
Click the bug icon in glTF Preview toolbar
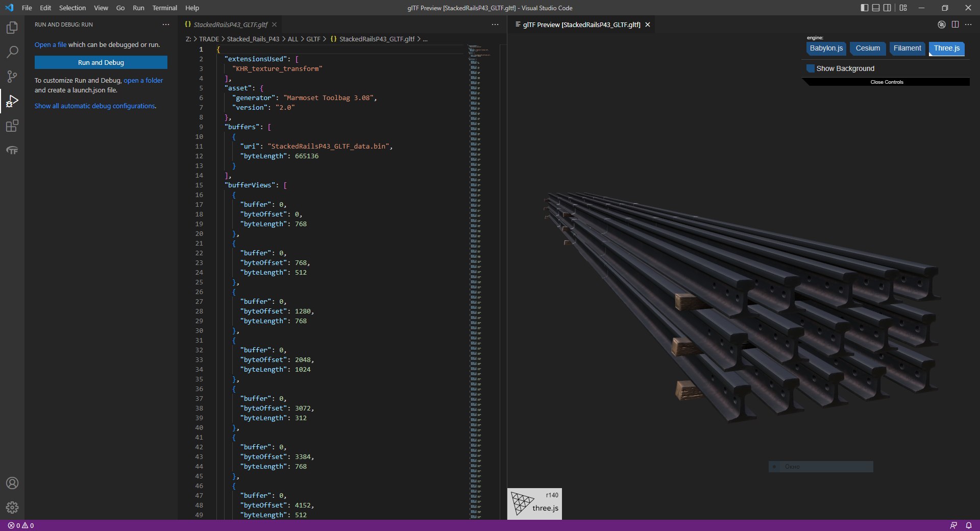(x=942, y=25)
